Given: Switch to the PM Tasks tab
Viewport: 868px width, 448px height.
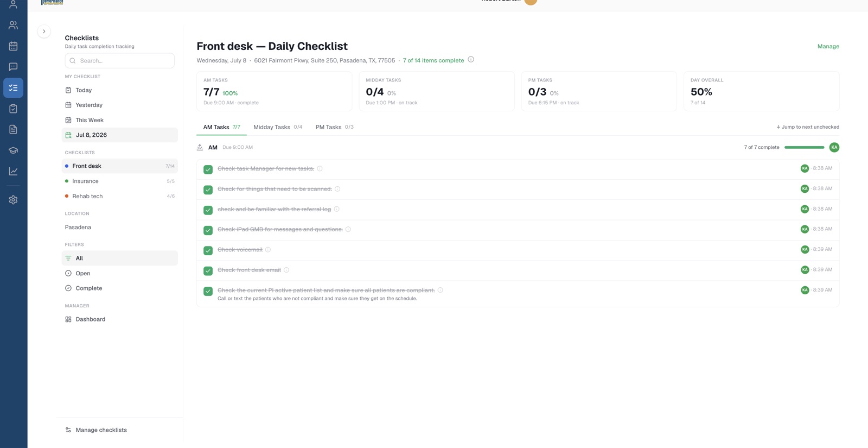Looking at the screenshot, I should tap(334, 127).
